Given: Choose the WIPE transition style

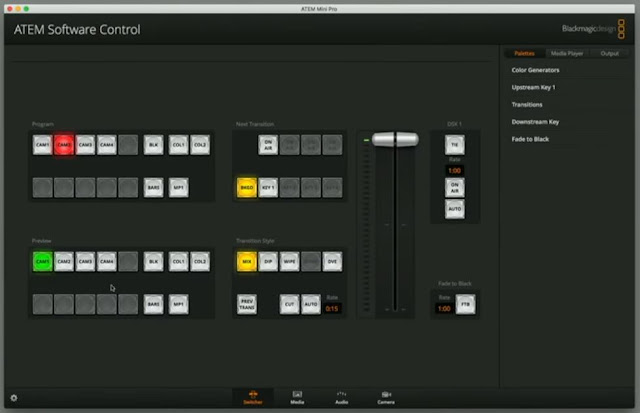Looking at the screenshot, I should point(289,262).
